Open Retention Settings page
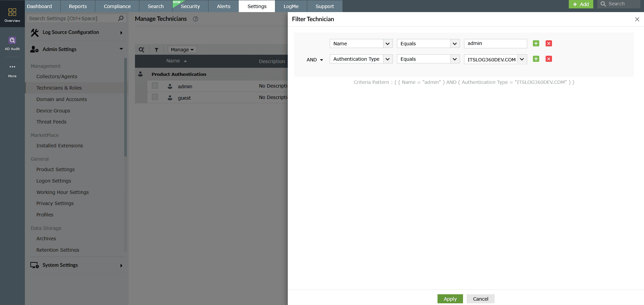 tap(58, 250)
